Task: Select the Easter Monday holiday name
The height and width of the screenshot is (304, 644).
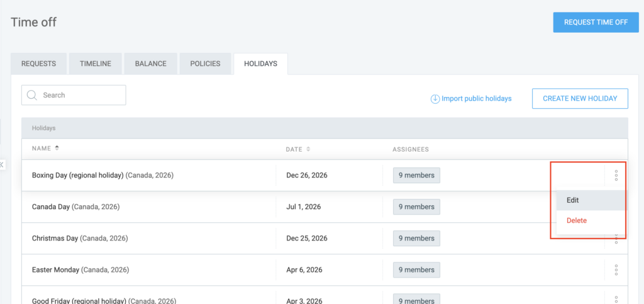Action: pyautogui.click(x=80, y=270)
